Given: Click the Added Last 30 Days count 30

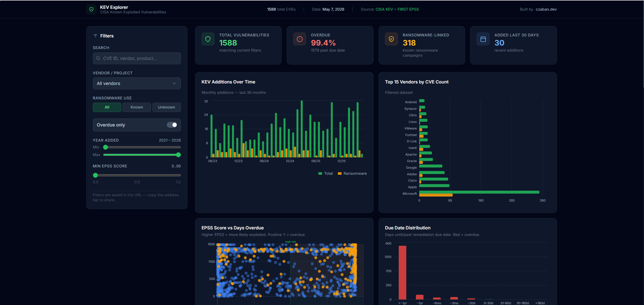Looking at the screenshot, I should [499, 43].
